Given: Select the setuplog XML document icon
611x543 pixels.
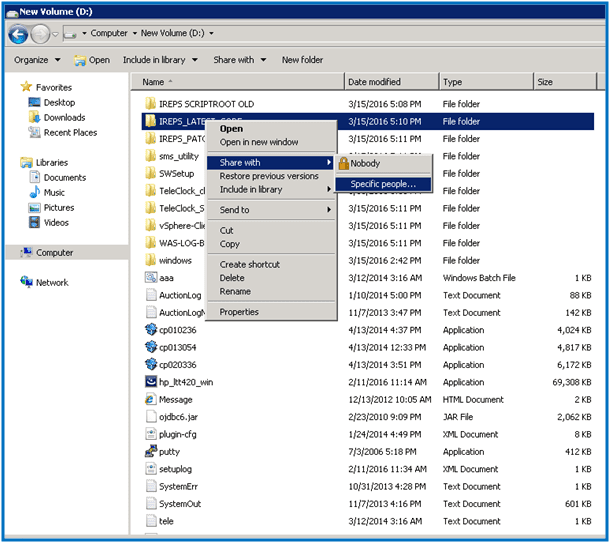Looking at the screenshot, I should coord(150,469).
